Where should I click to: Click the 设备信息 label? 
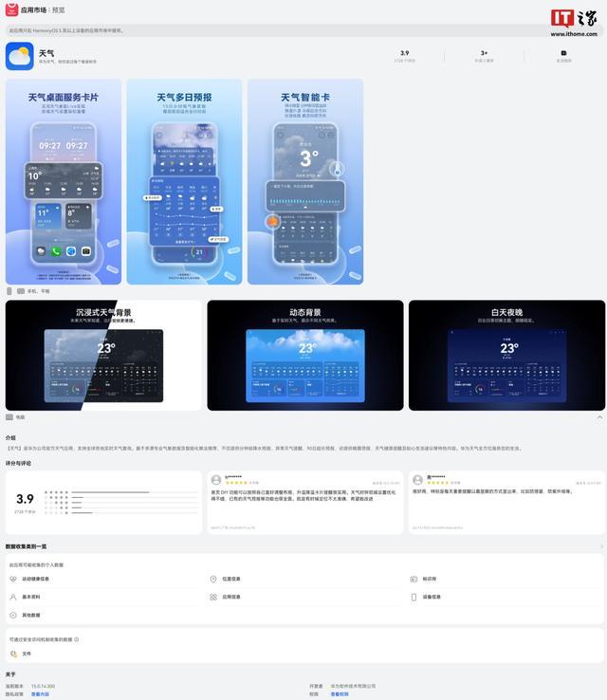(432, 597)
